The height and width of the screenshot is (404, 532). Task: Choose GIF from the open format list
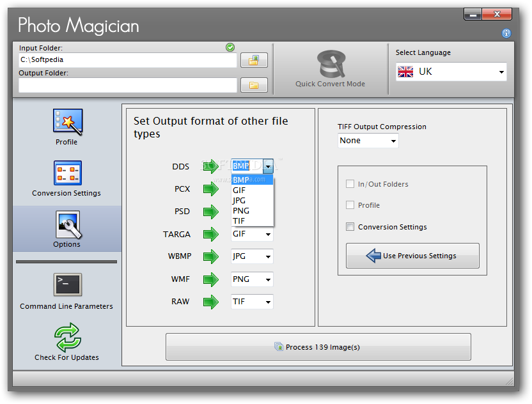click(252, 190)
